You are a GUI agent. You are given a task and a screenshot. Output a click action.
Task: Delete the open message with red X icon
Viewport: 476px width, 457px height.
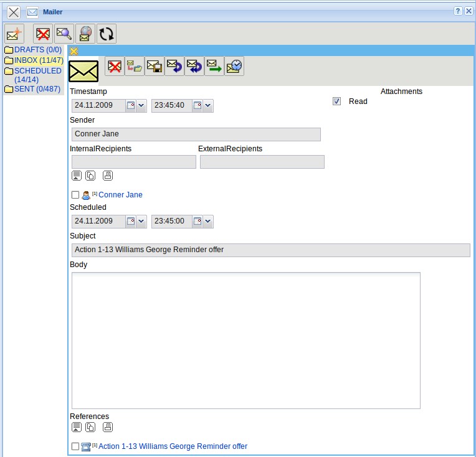click(x=114, y=67)
